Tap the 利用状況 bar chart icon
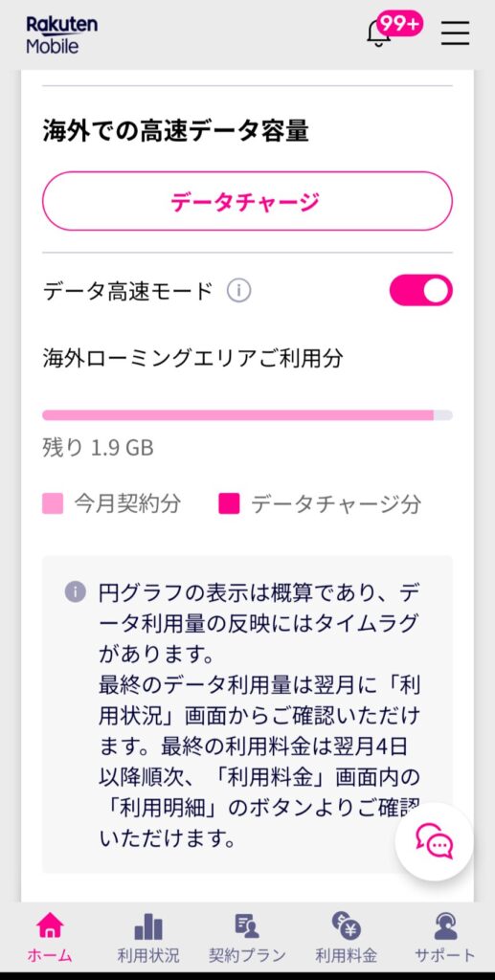 pos(148,926)
